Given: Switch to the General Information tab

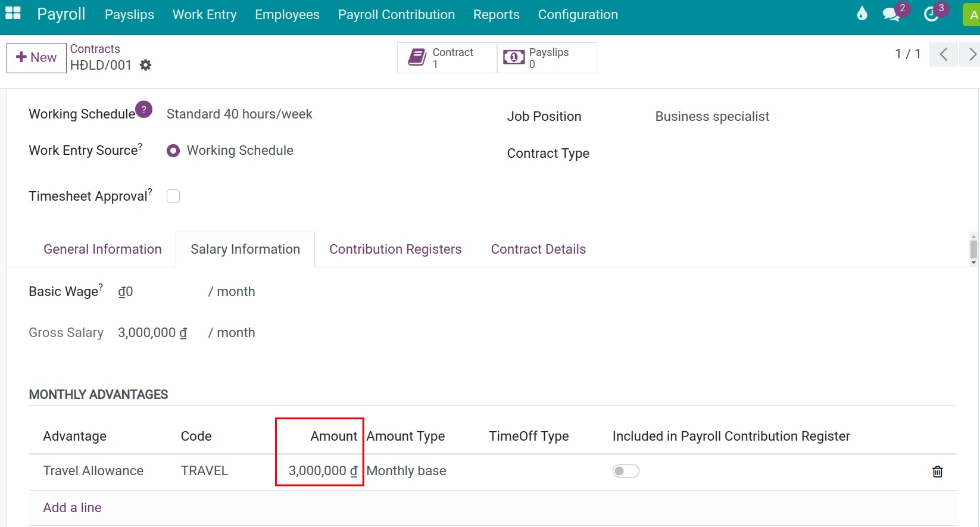Looking at the screenshot, I should tap(102, 249).
